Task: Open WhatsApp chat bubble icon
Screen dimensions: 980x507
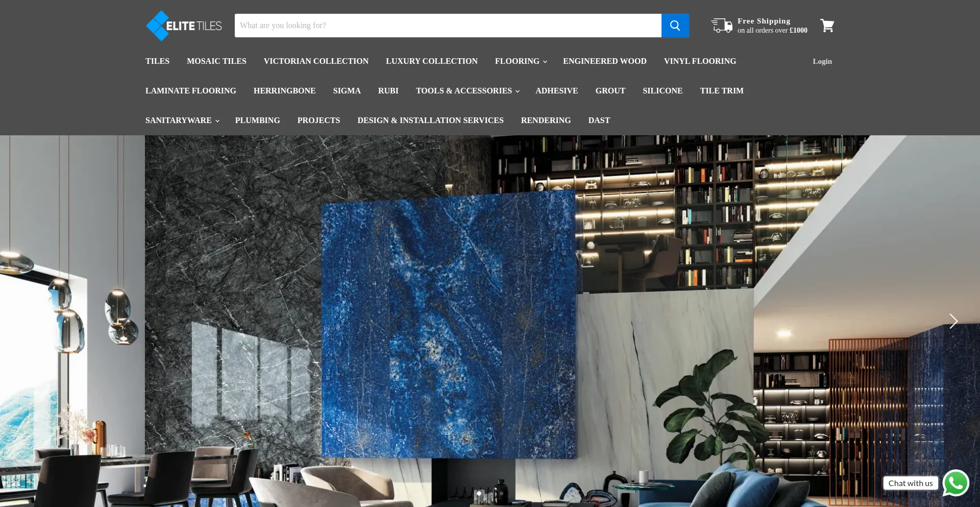Action: click(955, 483)
